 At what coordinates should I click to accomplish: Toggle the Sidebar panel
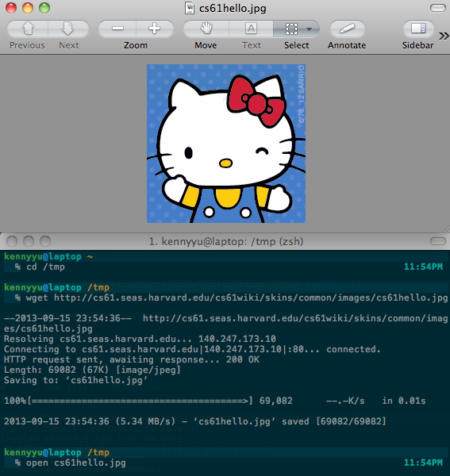coord(418,29)
